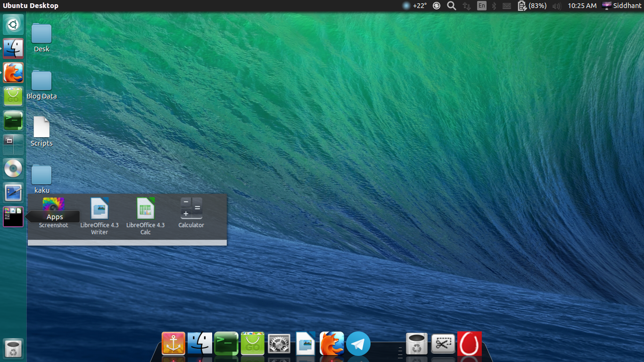This screenshot has height=362, width=644.
Task: Open Telegram from the dock
Action: pyautogui.click(x=358, y=344)
